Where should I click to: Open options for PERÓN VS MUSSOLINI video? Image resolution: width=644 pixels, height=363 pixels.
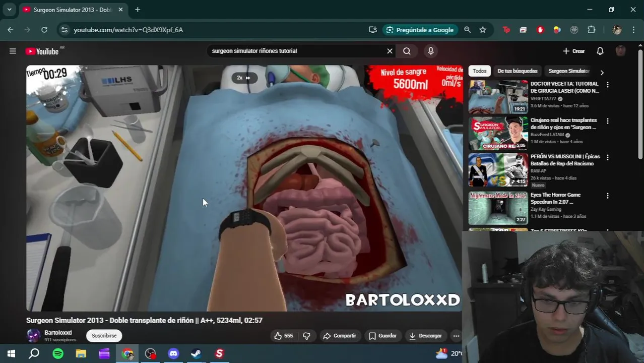pos(608,157)
